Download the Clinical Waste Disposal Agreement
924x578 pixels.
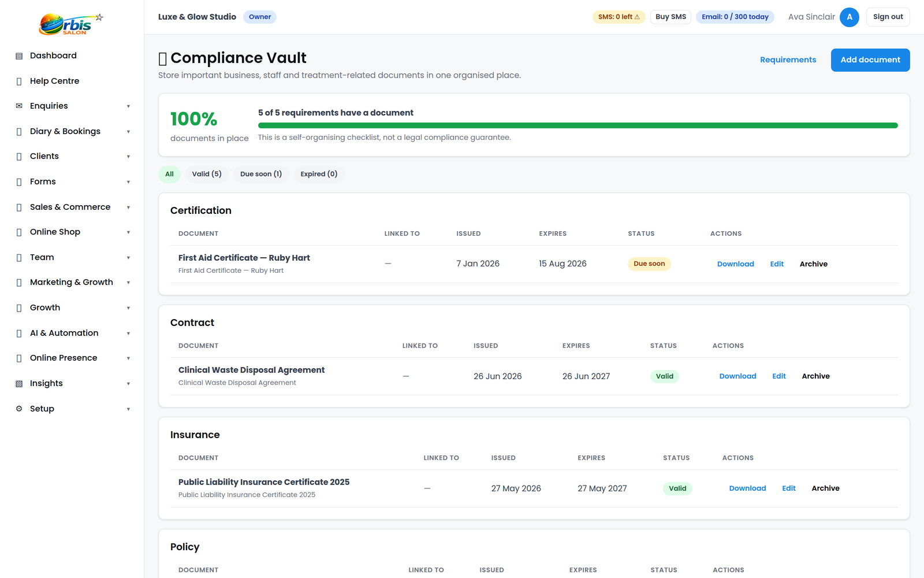pyautogui.click(x=737, y=376)
